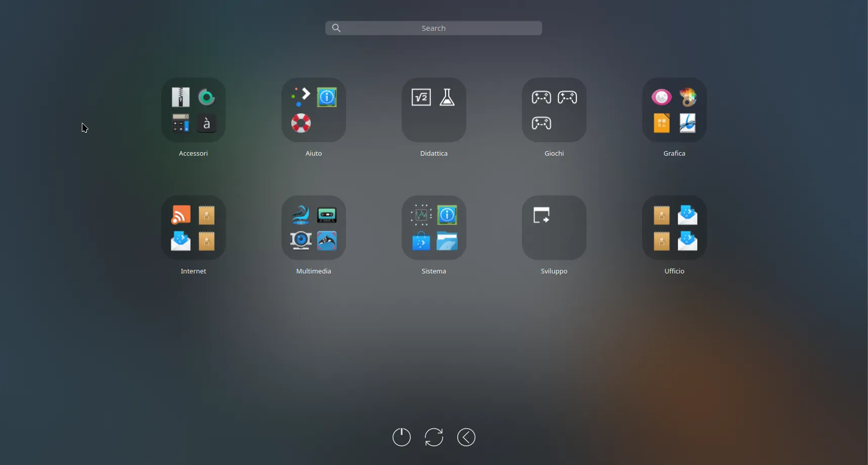Open the Sistema category folder
The width and height of the screenshot is (868, 465).
pyautogui.click(x=433, y=228)
